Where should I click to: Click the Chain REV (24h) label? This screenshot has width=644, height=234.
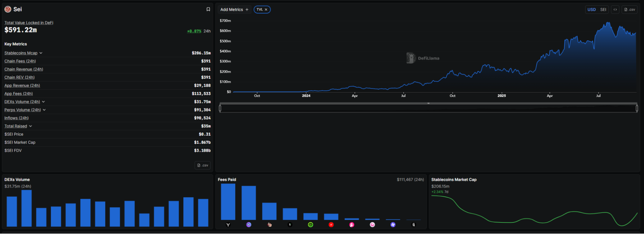click(x=19, y=77)
